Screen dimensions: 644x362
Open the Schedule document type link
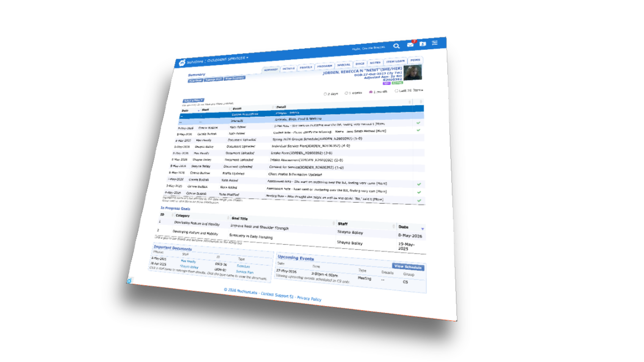243,266
